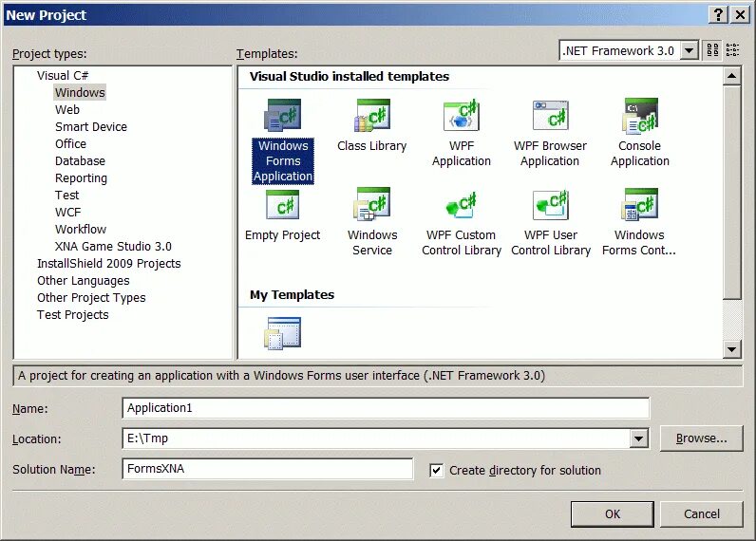The image size is (756, 541).
Task: Click the Browse... button
Action: [x=702, y=438]
